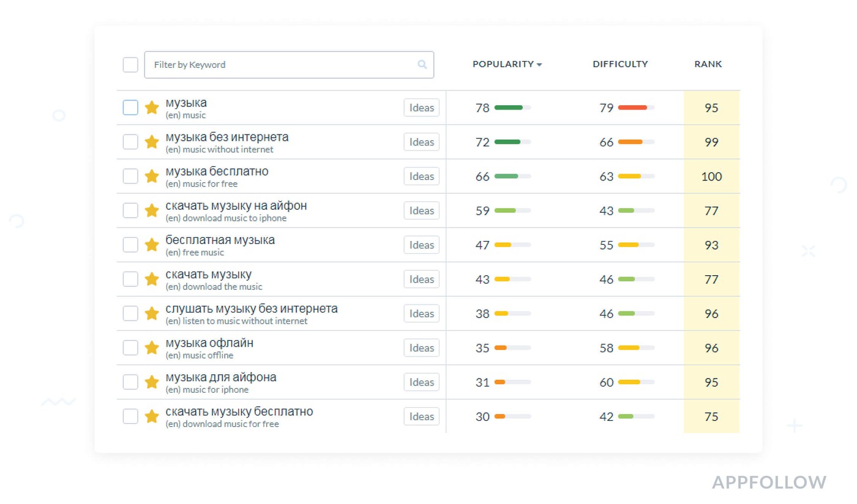Click the Filter by Keyword input field
Viewport: 857px width, 504px height.
click(x=282, y=65)
